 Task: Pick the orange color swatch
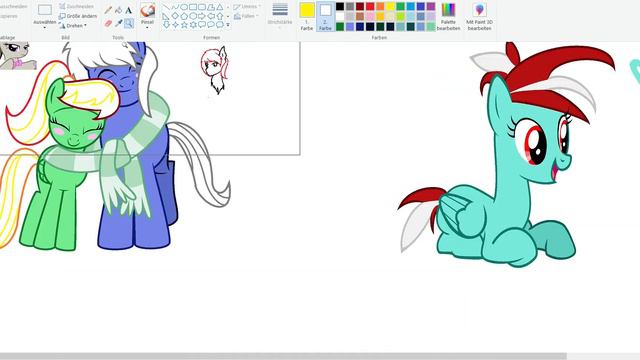pos(380,6)
